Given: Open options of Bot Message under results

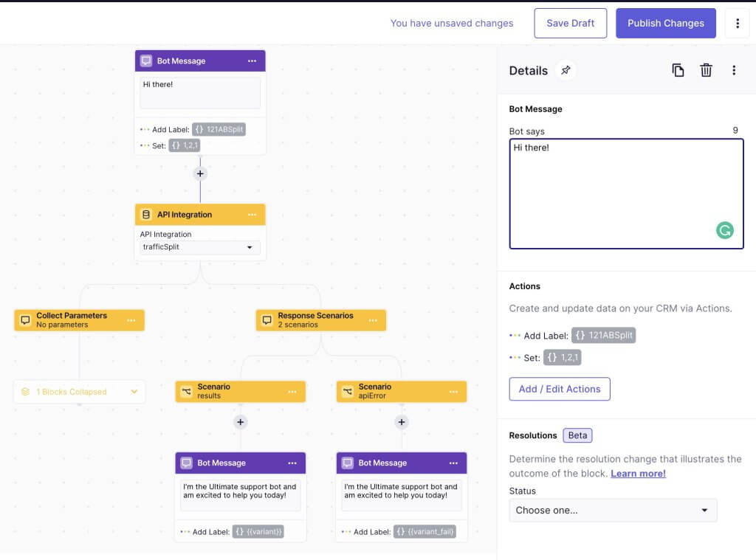Looking at the screenshot, I should tap(292, 463).
